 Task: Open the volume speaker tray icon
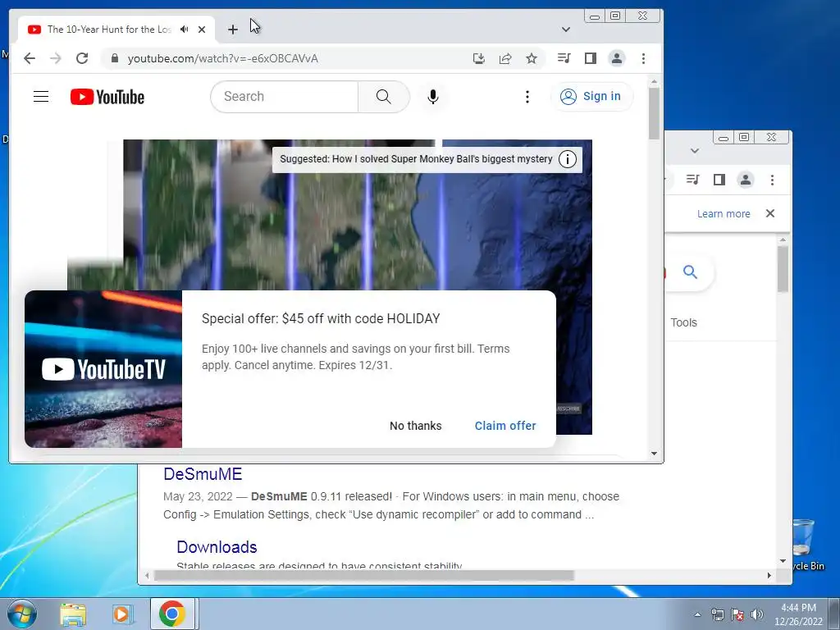point(757,614)
